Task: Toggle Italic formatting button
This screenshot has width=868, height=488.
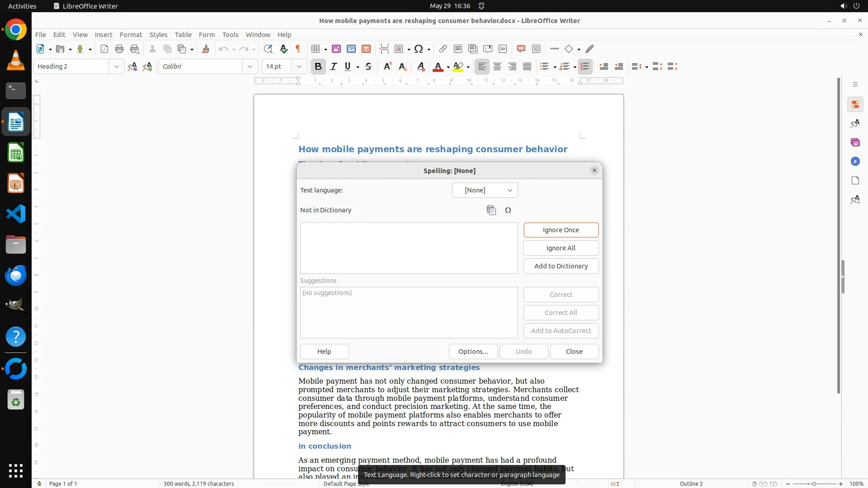Action: (x=334, y=66)
